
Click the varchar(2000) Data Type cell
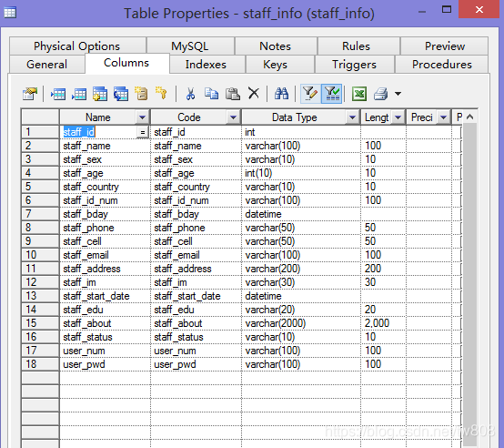(x=301, y=323)
